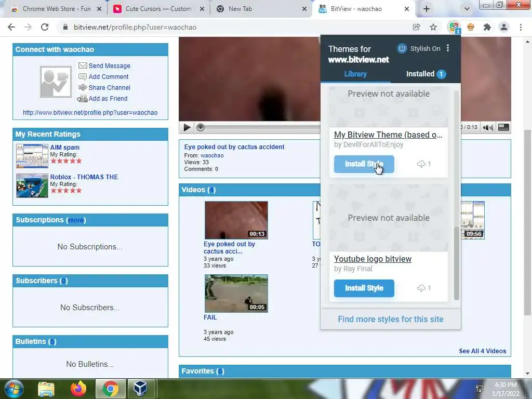Click the share page icon in address bar
The height and width of the screenshot is (399, 532).
click(x=416, y=27)
